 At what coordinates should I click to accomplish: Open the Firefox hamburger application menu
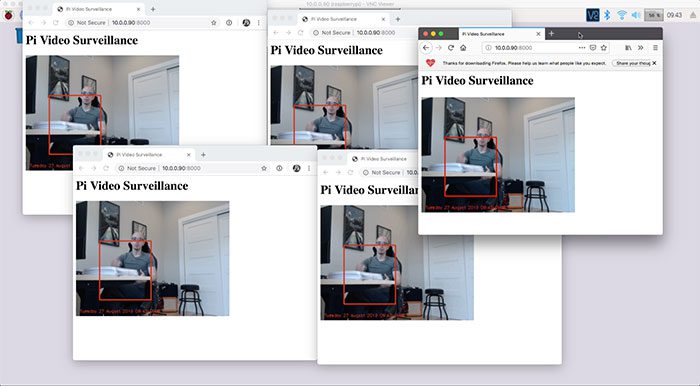point(655,48)
